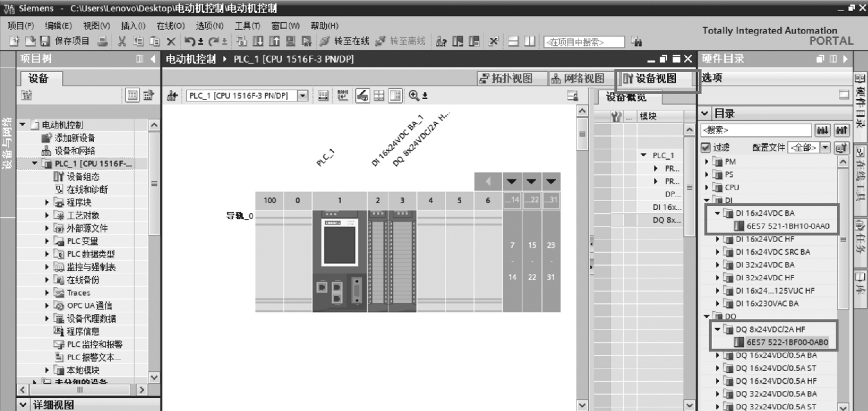Open the 编辑(E) menu
This screenshot has height=411, width=868.
tap(58, 26)
